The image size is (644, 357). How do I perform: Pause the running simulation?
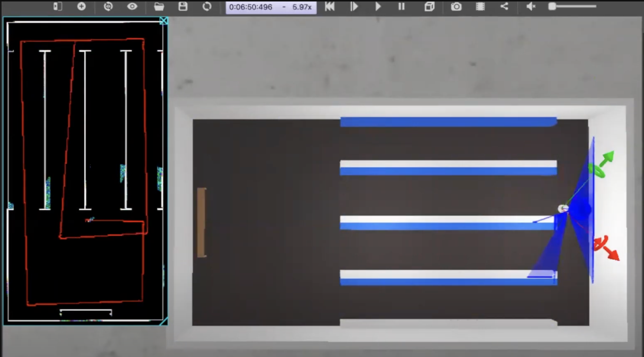tap(401, 7)
